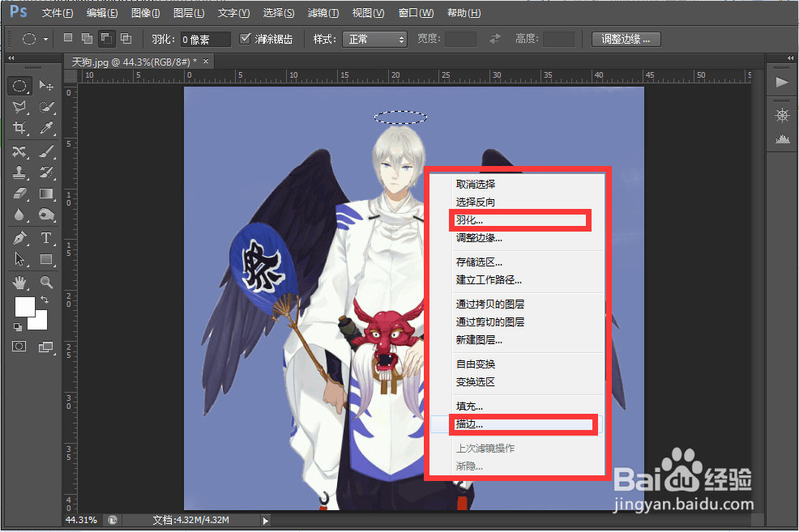
Task: Expand the right panel dock arrows
Action: coord(790,58)
